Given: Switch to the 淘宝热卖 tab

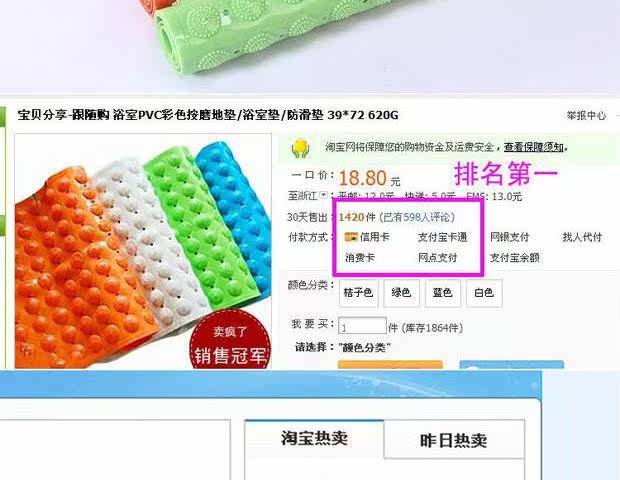Looking at the screenshot, I should pyautogui.click(x=314, y=438).
